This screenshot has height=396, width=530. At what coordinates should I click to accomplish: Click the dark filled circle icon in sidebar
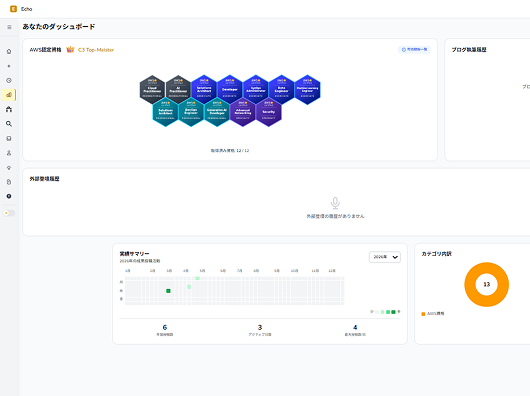9,196
